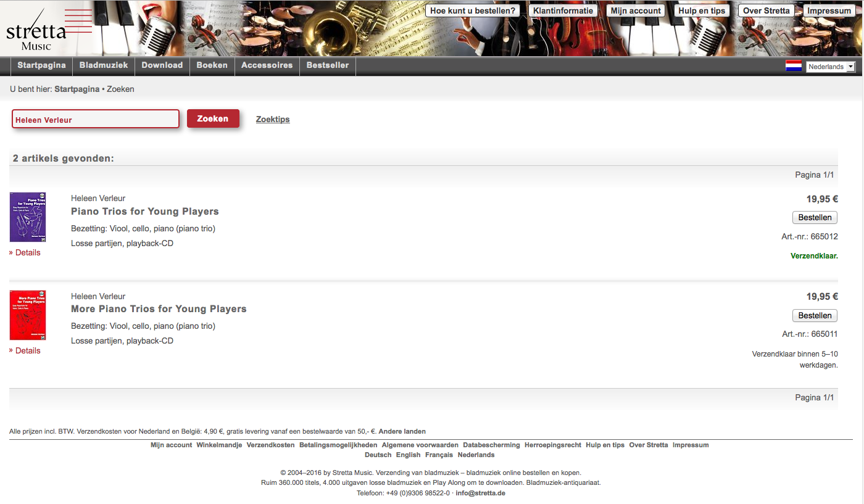Image resolution: width=864 pixels, height=504 pixels.
Task: Click 'Verzendklaar.' status text
Action: [814, 256]
